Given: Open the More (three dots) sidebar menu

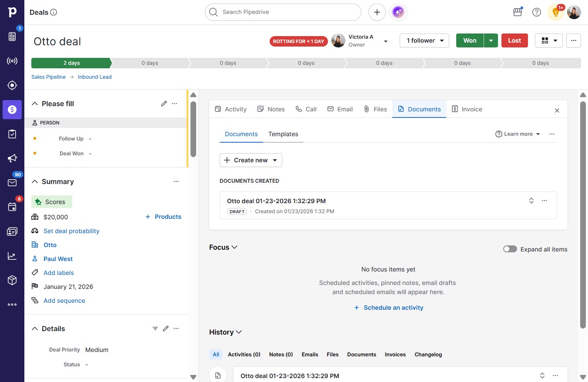Looking at the screenshot, I should (12, 305).
